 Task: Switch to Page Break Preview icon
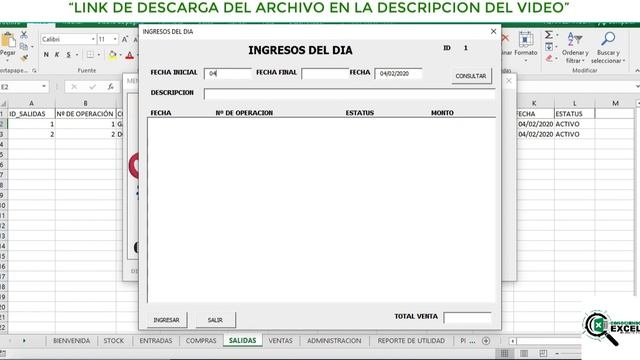click(543, 353)
